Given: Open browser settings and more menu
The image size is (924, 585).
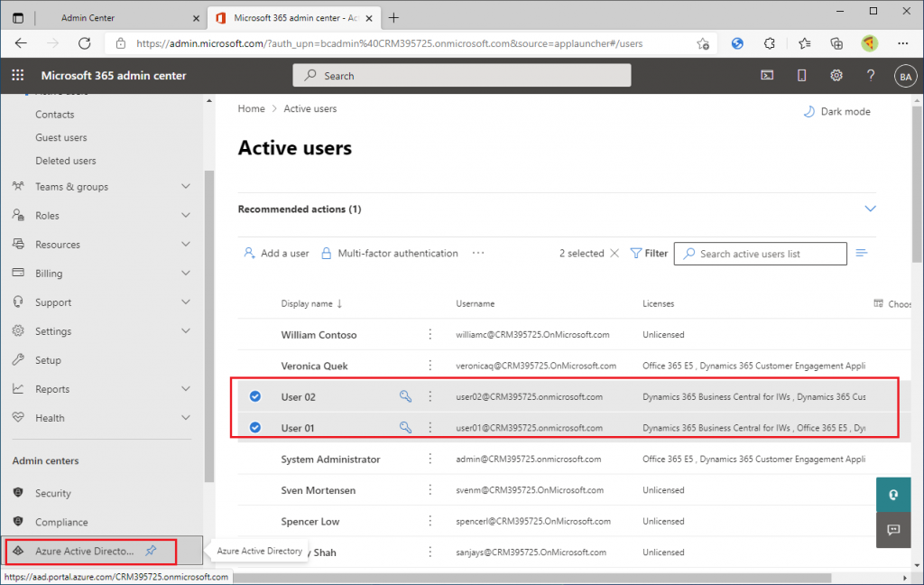Looking at the screenshot, I should tap(902, 43).
